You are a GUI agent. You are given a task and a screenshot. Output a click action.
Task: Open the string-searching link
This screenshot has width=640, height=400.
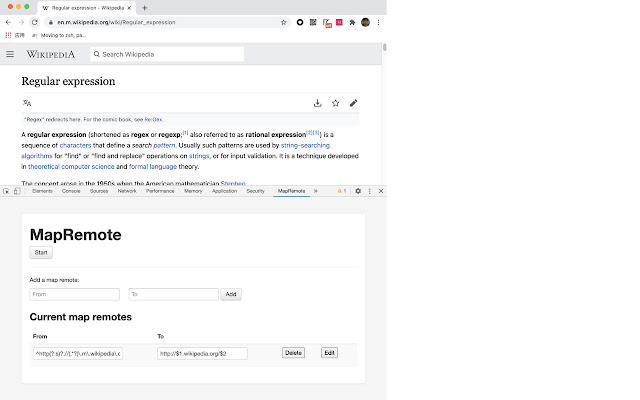[305, 145]
